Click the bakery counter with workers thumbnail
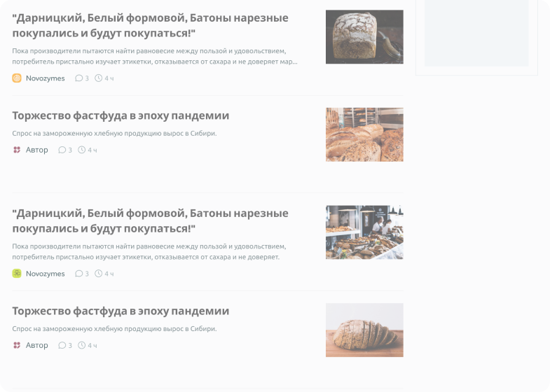Image resolution: width=550 pixels, height=392 pixels. click(x=364, y=232)
